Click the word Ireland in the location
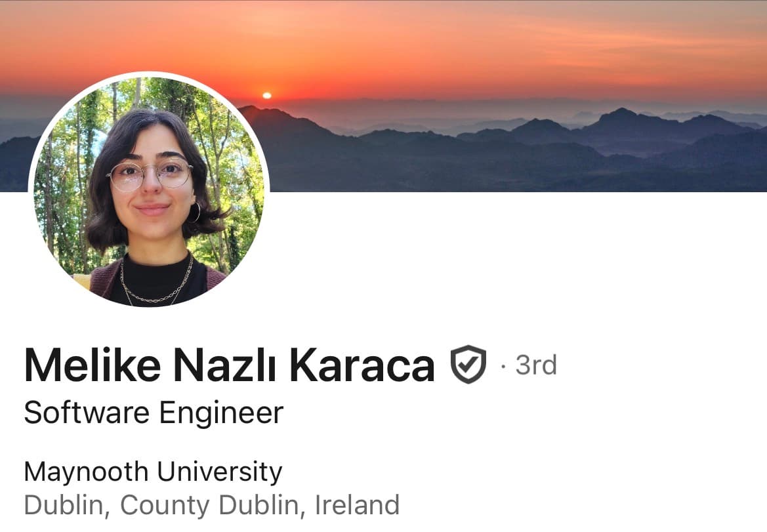This screenshot has height=532, width=767. (357, 504)
